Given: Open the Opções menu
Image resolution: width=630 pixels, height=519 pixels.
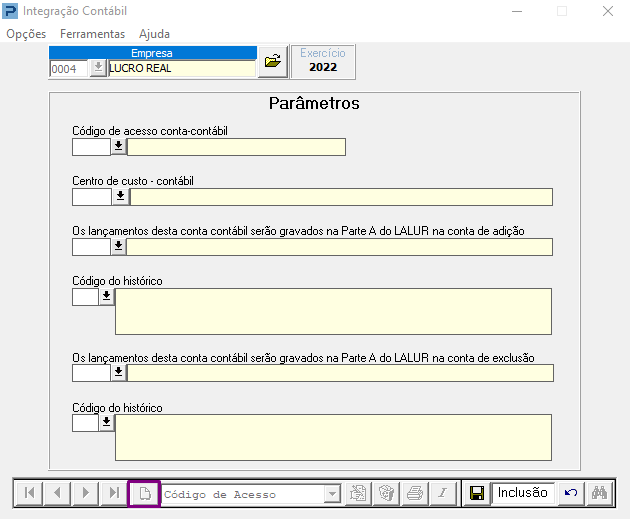Looking at the screenshot, I should (26, 34).
